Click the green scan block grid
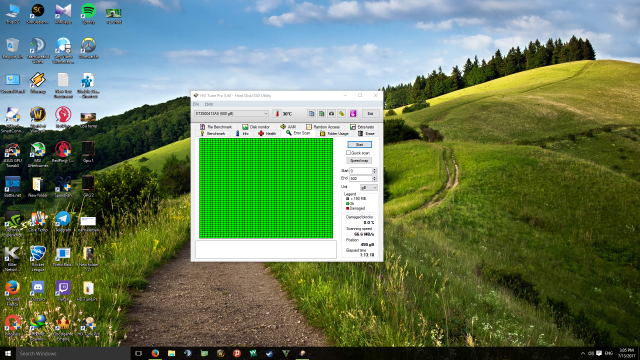 [x=266, y=188]
